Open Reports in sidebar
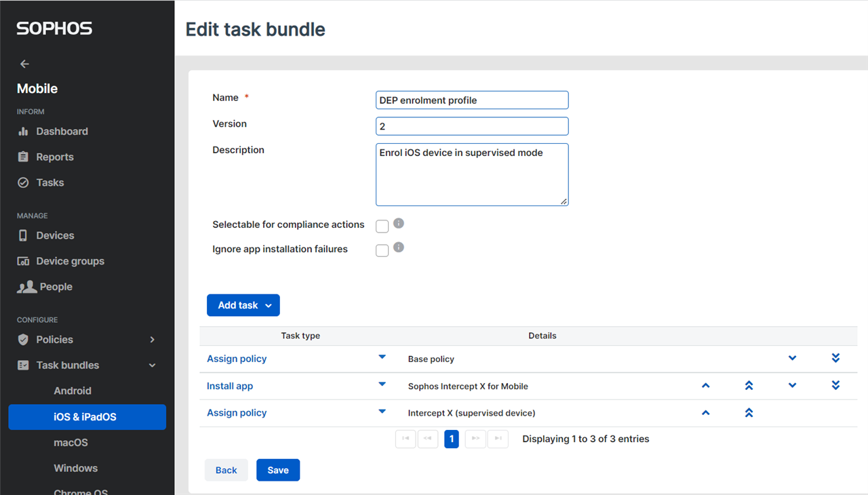The width and height of the screenshot is (868, 495). 55,157
